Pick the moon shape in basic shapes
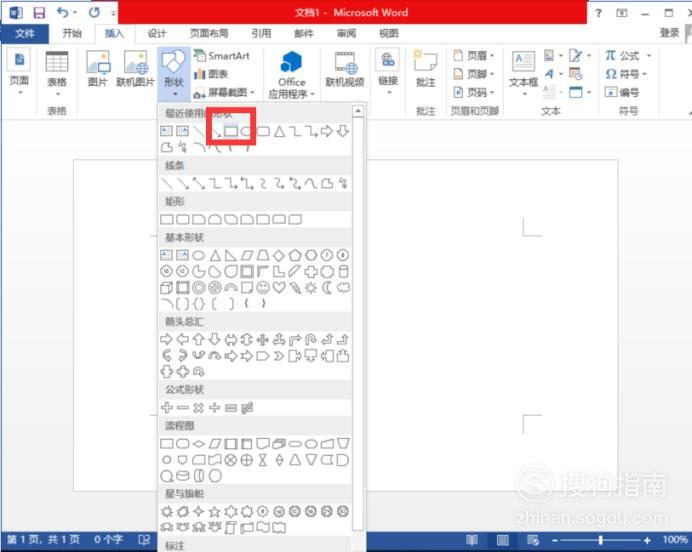692x552 pixels. [x=327, y=288]
